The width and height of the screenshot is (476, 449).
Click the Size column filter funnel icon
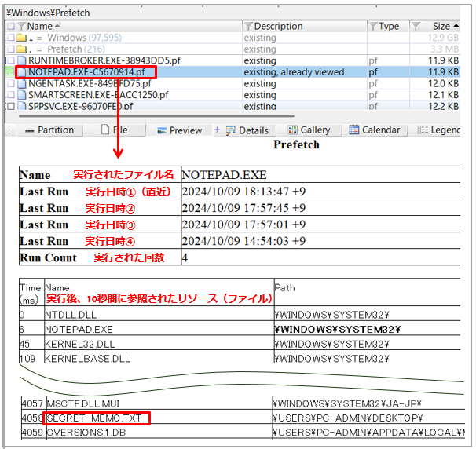click(x=416, y=27)
